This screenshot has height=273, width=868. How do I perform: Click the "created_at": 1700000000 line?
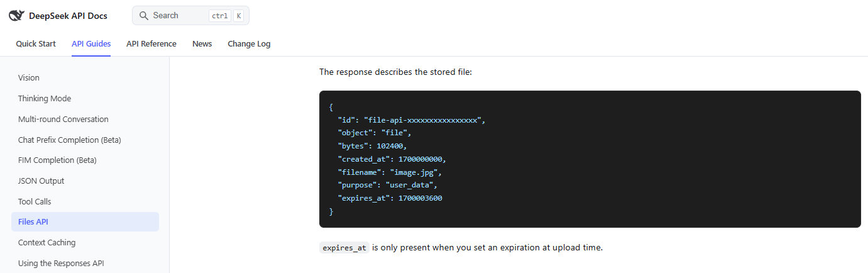(392, 159)
